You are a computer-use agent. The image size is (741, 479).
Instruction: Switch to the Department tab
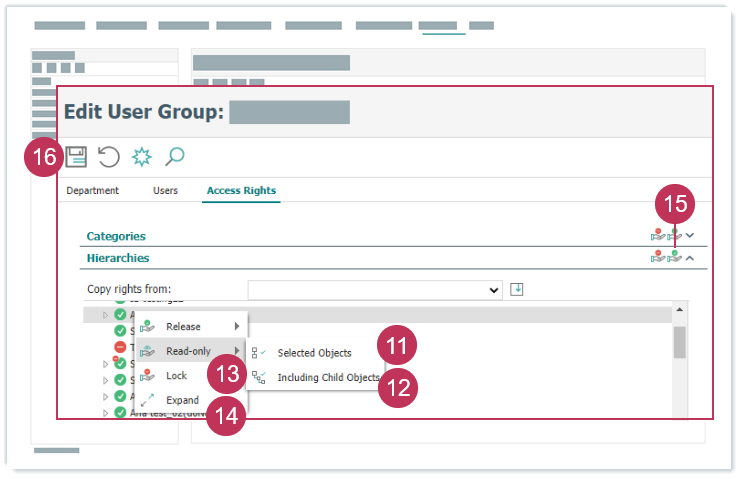point(92,190)
